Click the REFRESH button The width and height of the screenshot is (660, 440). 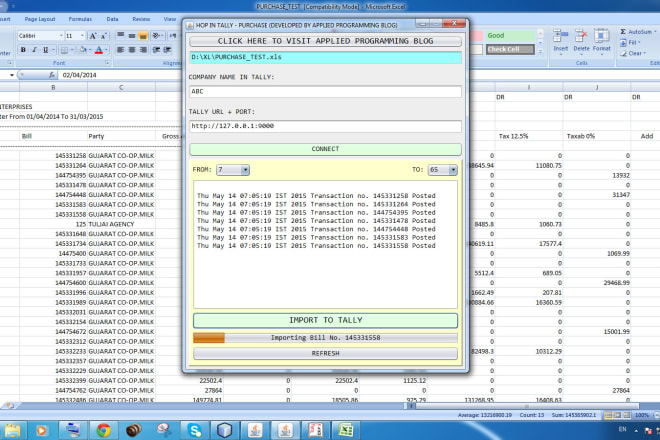click(x=325, y=353)
